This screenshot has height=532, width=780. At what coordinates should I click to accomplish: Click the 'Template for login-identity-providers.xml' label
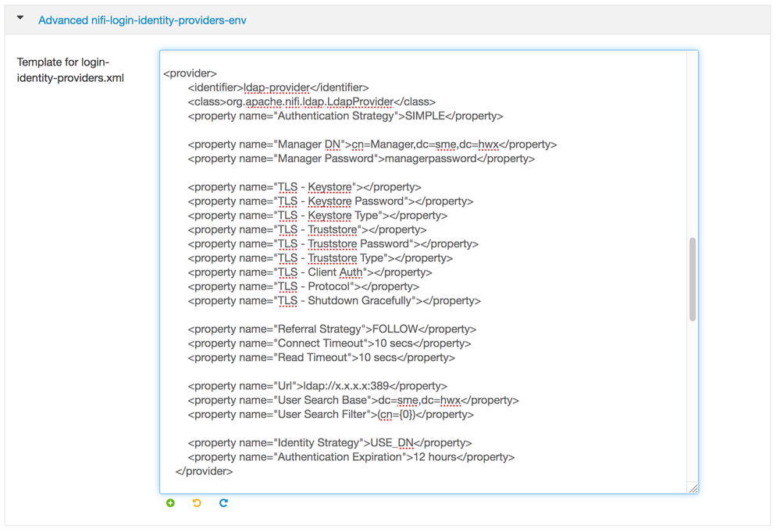[x=70, y=70]
